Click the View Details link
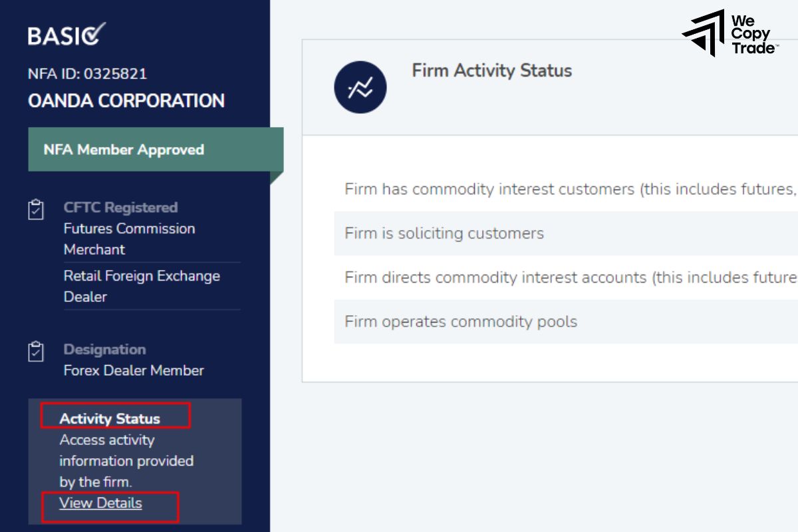 click(x=100, y=503)
